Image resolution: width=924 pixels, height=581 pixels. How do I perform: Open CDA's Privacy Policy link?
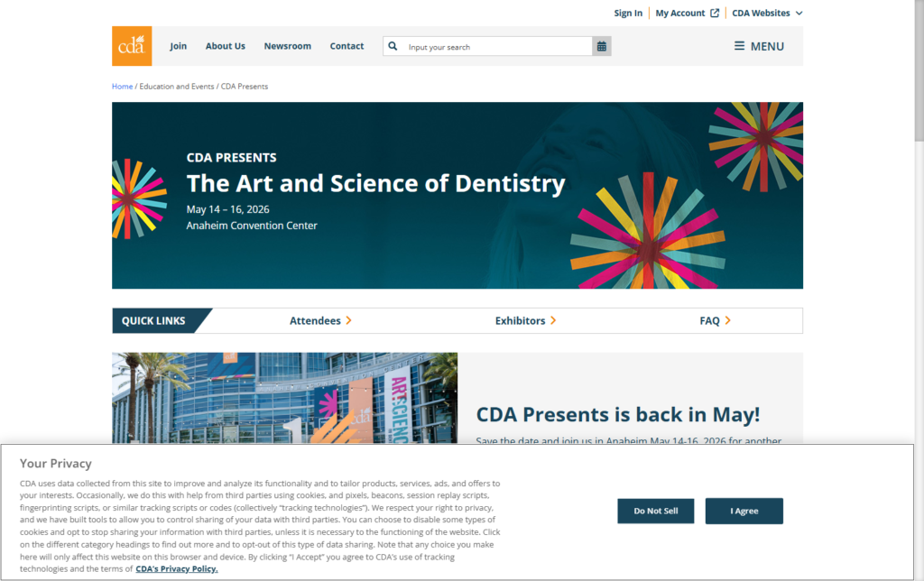(176, 568)
